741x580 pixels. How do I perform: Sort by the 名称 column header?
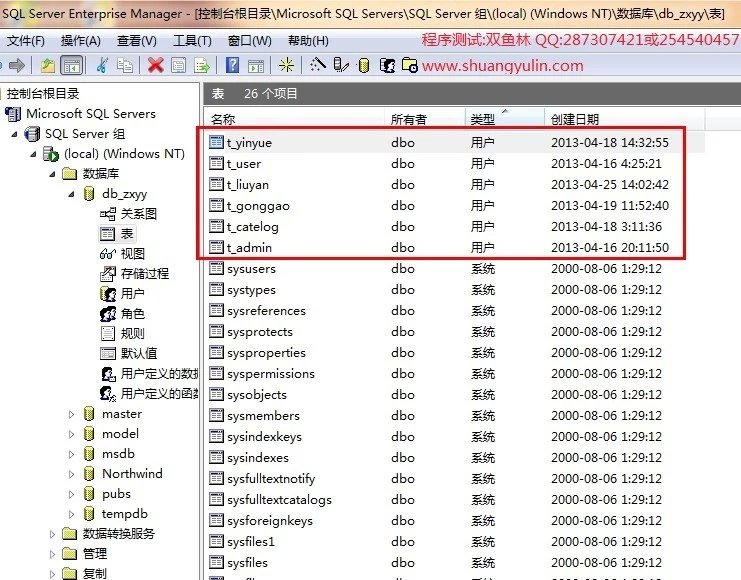pyautogui.click(x=294, y=119)
